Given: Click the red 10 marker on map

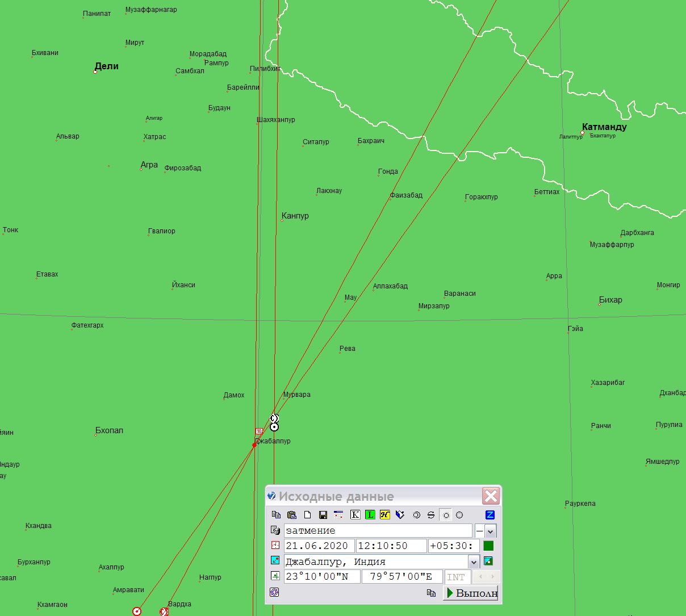Looking at the screenshot, I should (259, 431).
